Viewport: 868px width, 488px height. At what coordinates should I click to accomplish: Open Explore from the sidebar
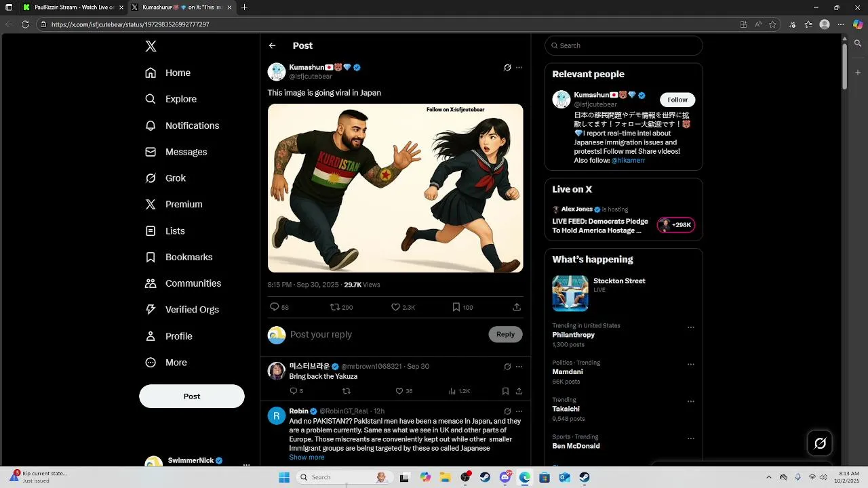(x=171, y=99)
